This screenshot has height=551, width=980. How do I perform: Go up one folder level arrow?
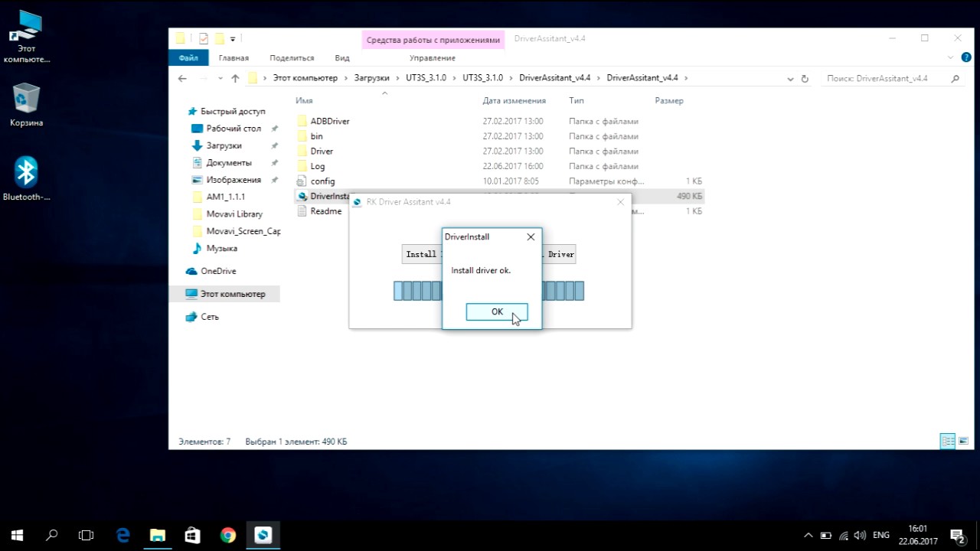235,78
